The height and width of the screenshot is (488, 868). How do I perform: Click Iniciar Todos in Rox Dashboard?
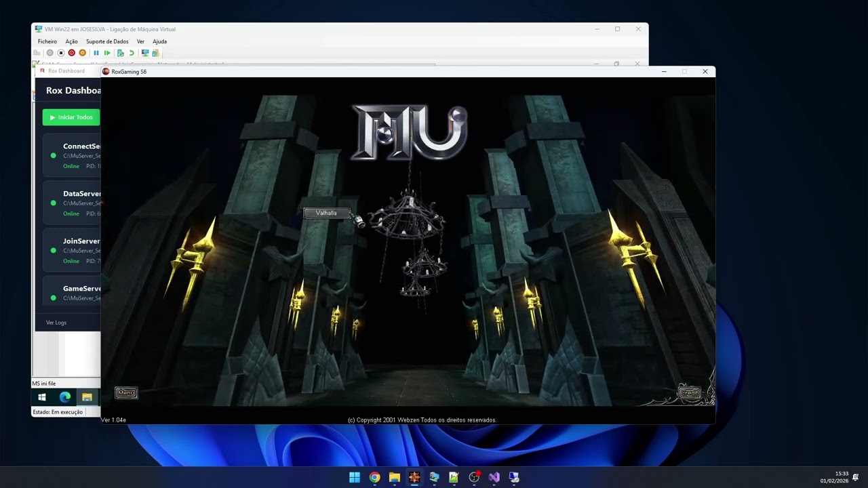click(71, 117)
